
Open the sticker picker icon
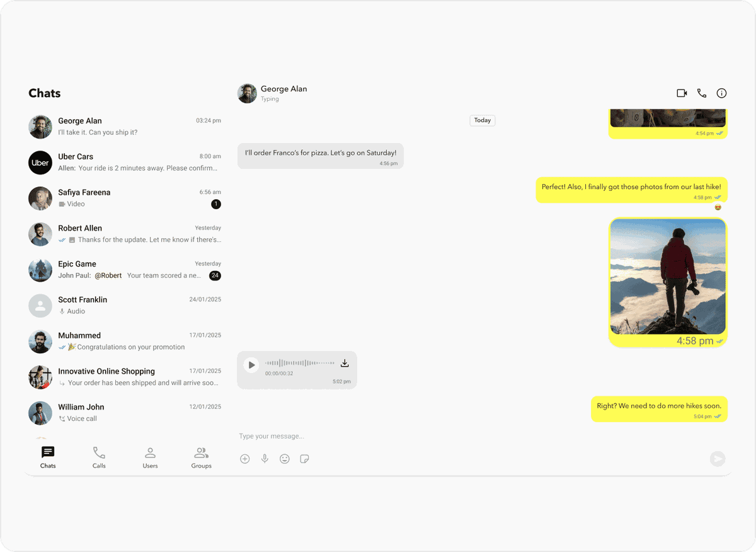[x=305, y=459]
